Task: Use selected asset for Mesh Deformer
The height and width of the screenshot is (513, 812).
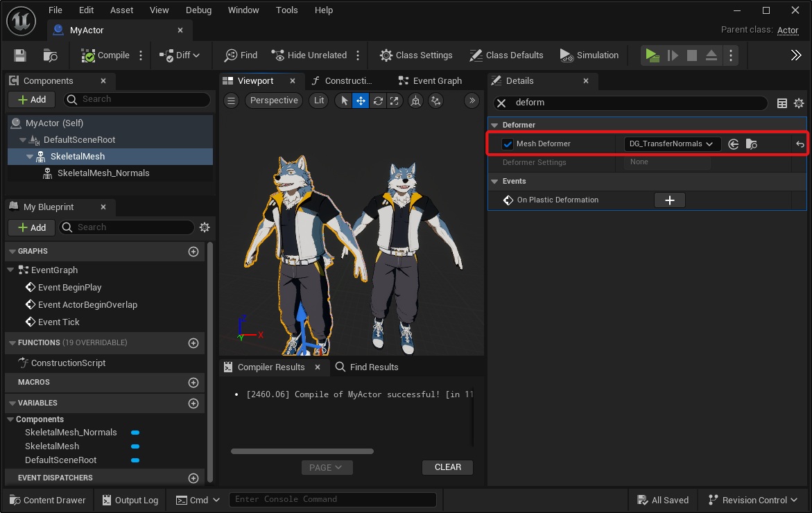Action: pyautogui.click(x=733, y=144)
